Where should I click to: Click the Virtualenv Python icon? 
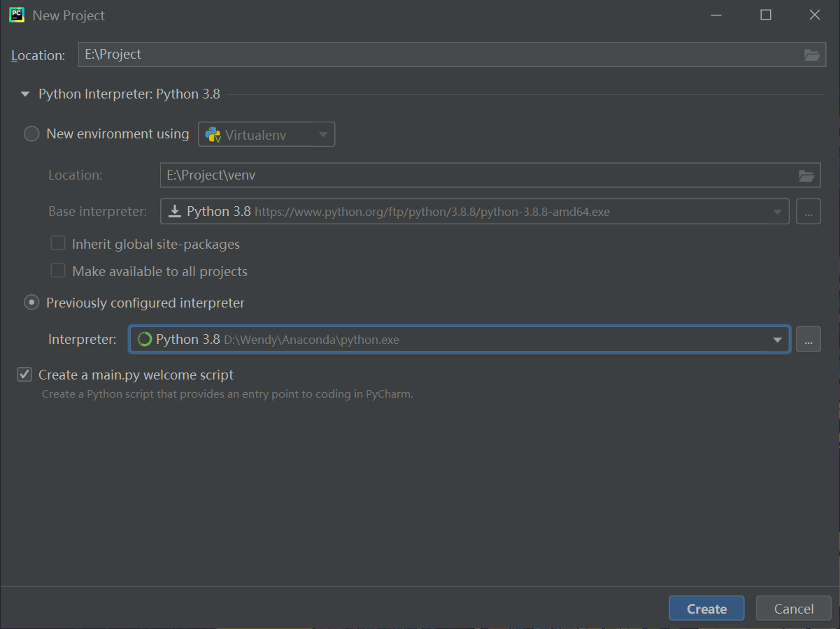pos(213,134)
